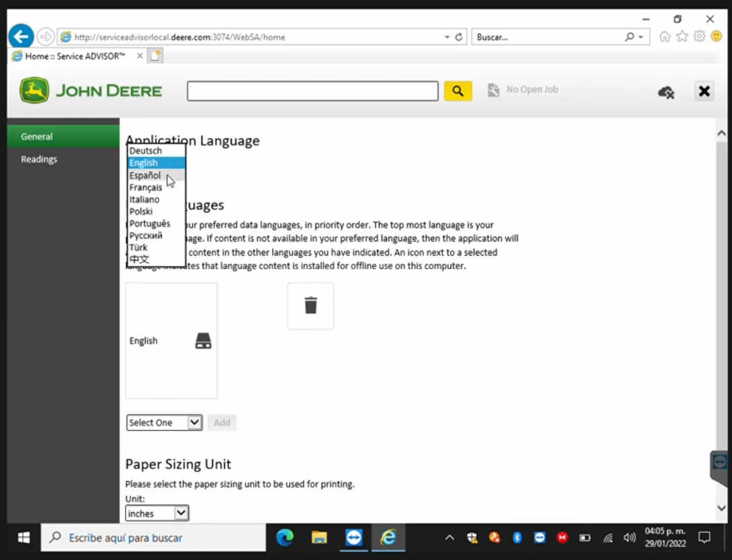Click the Bluetooth icon in the system tray

[x=517, y=537]
